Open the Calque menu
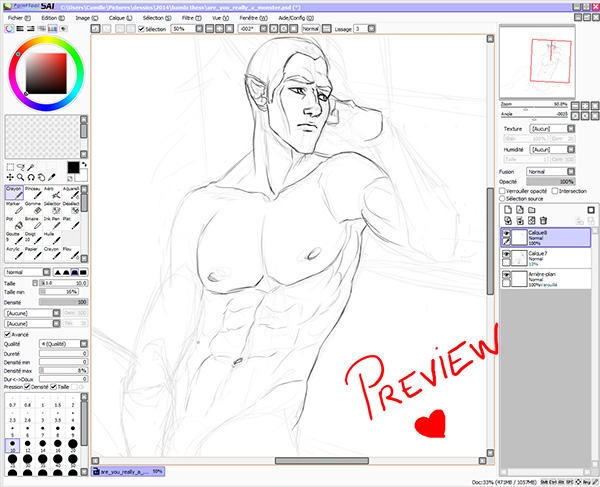 pyautogui.click(x=120, y=18)
